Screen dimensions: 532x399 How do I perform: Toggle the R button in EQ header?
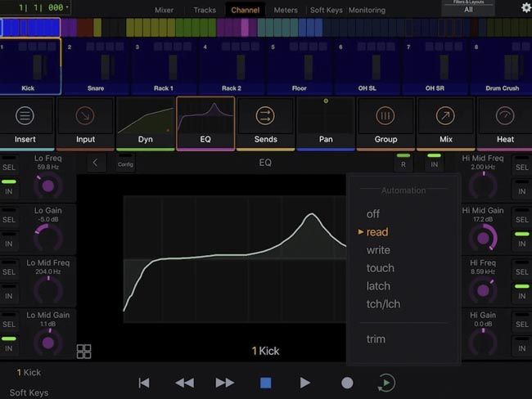pyautogui.click(x=403, y=162)
